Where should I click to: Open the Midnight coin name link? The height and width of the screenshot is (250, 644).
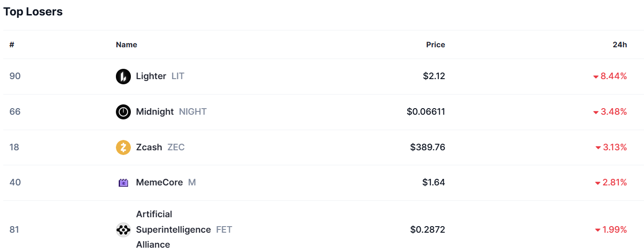[155, 112]
